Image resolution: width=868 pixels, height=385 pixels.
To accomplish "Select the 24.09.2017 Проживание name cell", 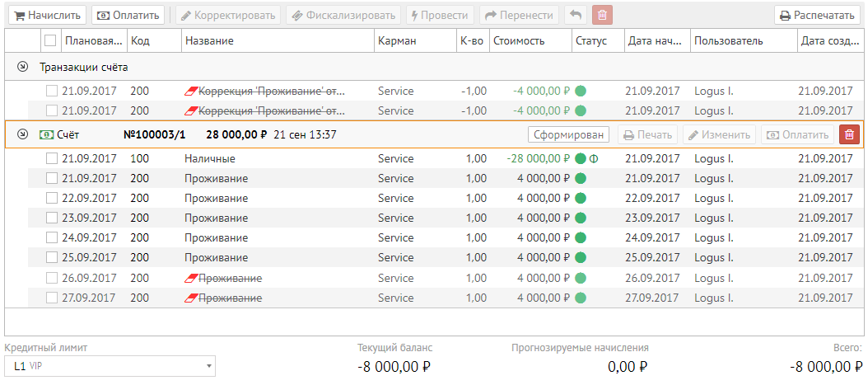I will (x=216, y=237).
